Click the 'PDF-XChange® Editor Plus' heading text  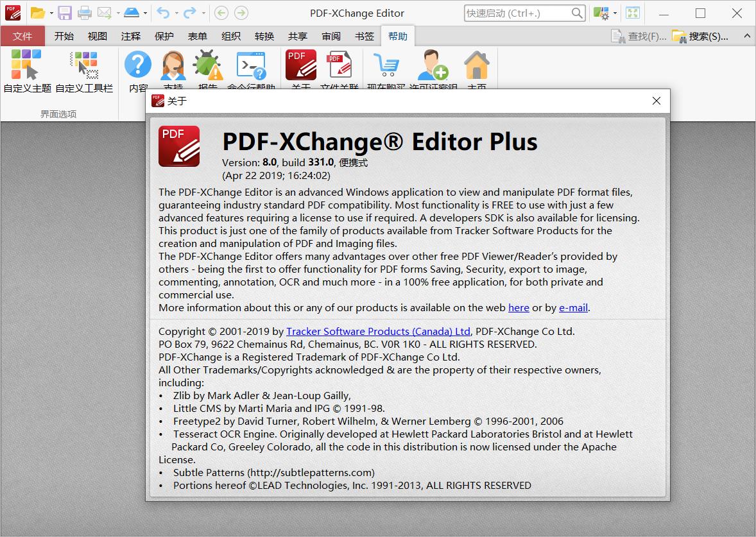click(379, 142)
